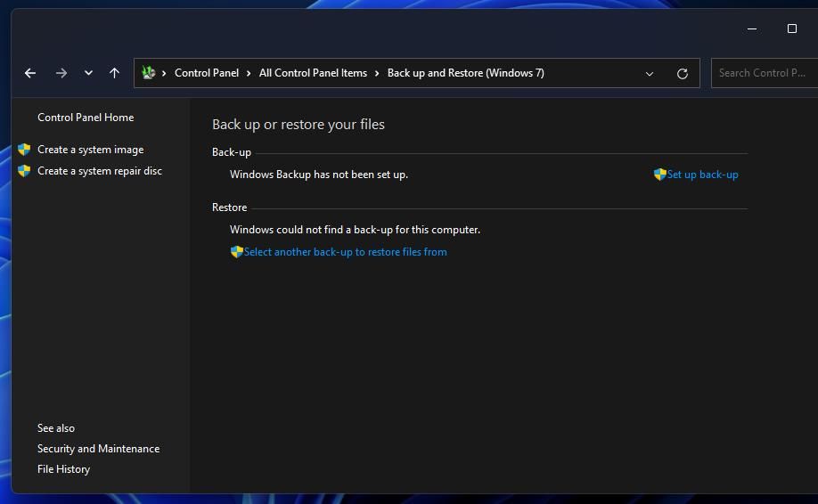Refresh the Back up and Restore page
The width and height of the screenshot is (818, 504).
683,74
